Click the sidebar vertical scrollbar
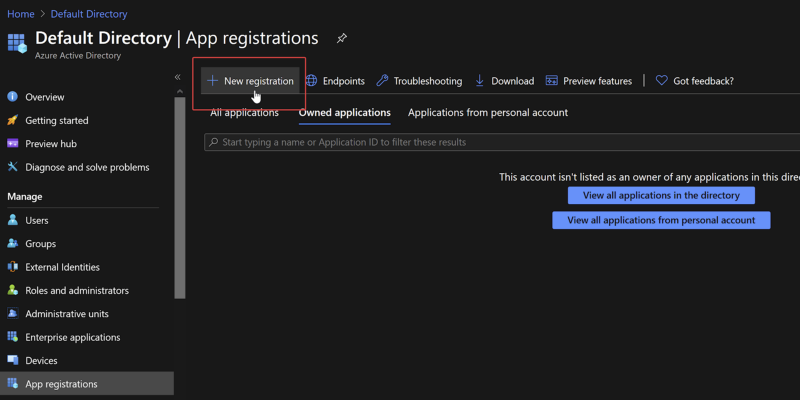The width and height of the screenshot is (800, 400). (x=180, y=197)
